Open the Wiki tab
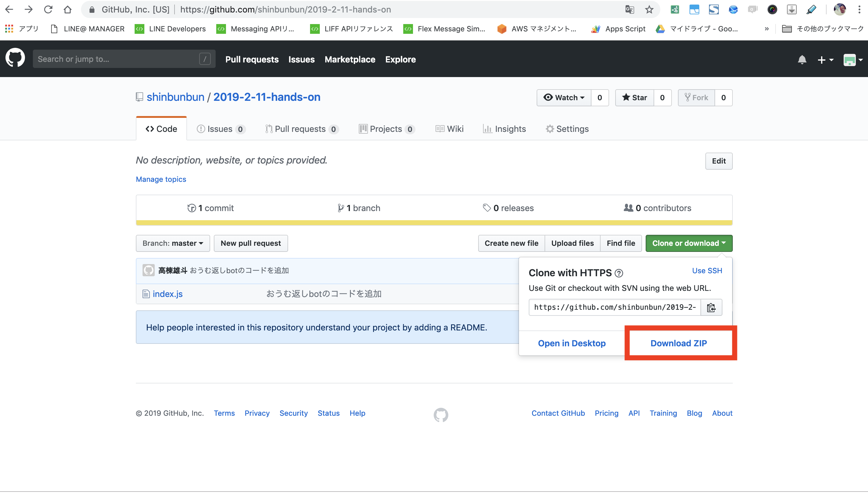 pos(450,129)
